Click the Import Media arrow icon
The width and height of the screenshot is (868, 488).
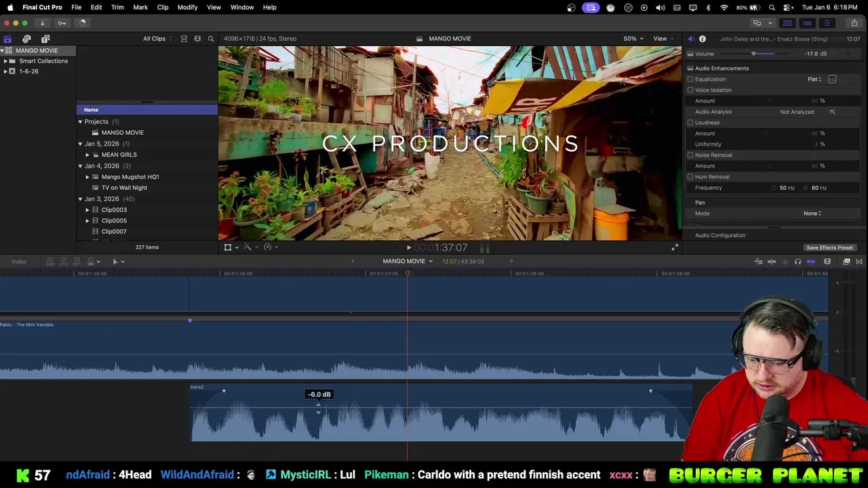[x=42, y=22]
